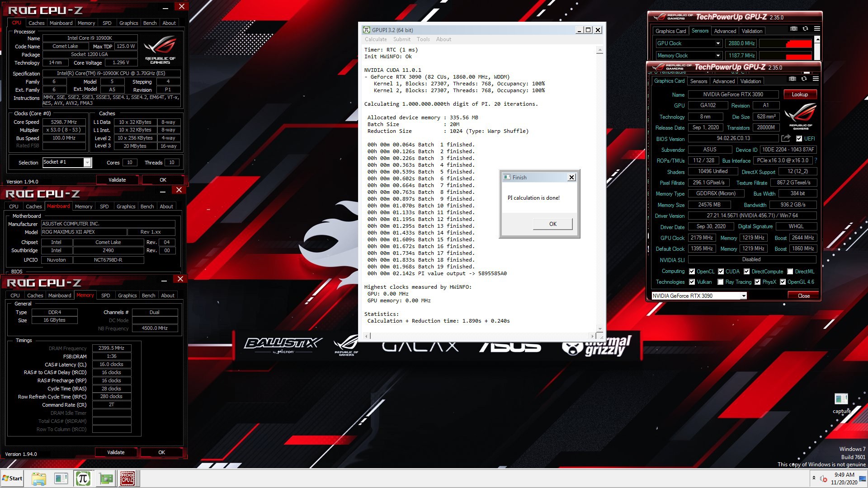The height and width of the screenshot is (488, 868).
Task: Expand the GPU Clock sensor dropdown
Action: click(717, 43)
